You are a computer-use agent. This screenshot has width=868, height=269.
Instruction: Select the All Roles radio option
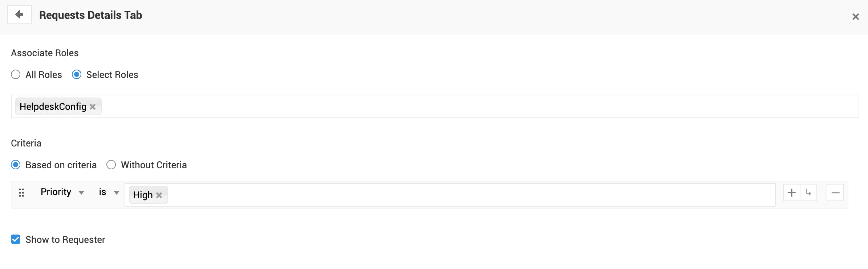[x=16, y=75]
